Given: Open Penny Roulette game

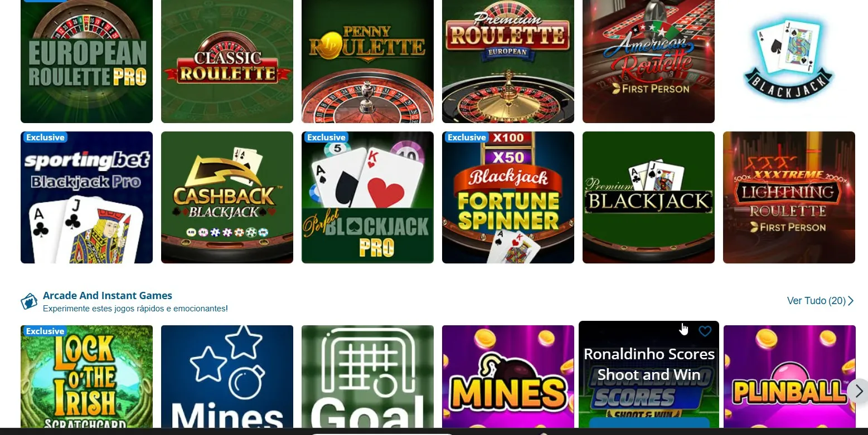Looking at the screenshot, I should [367, 61].
